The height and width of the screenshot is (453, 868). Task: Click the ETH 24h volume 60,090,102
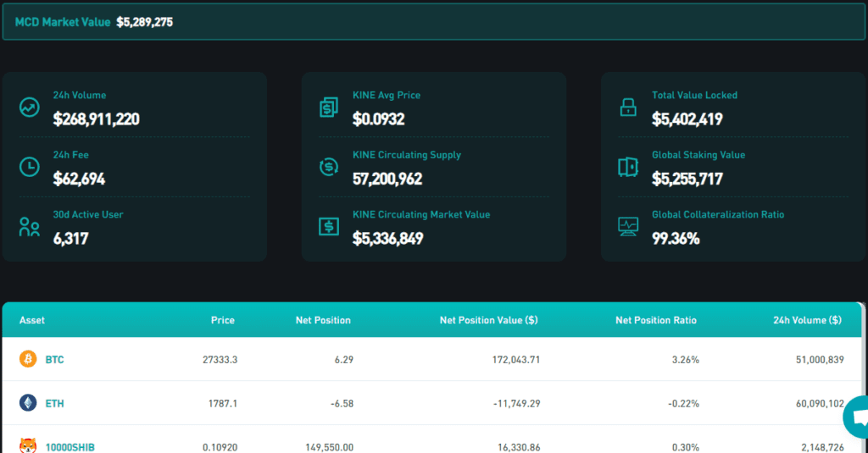[820, 404]
